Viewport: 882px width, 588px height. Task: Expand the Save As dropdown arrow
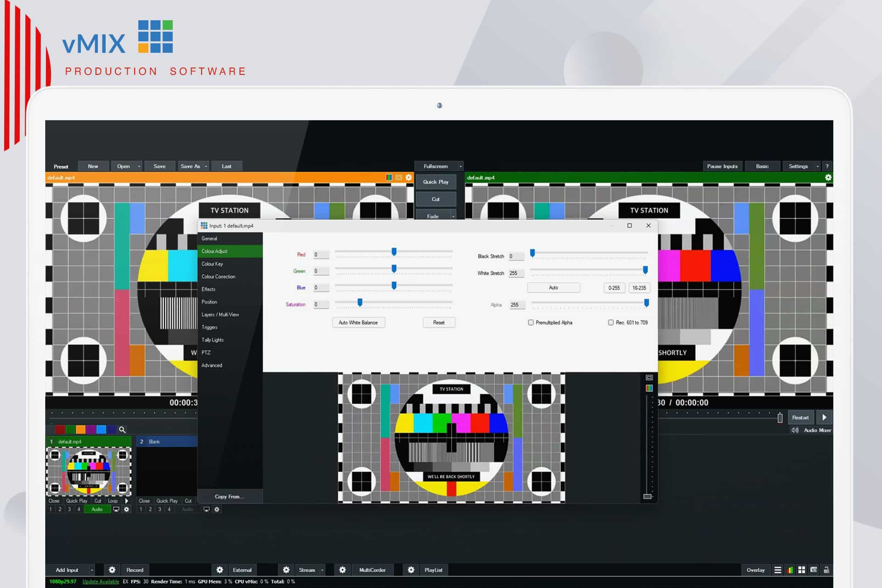pos(206,166)
